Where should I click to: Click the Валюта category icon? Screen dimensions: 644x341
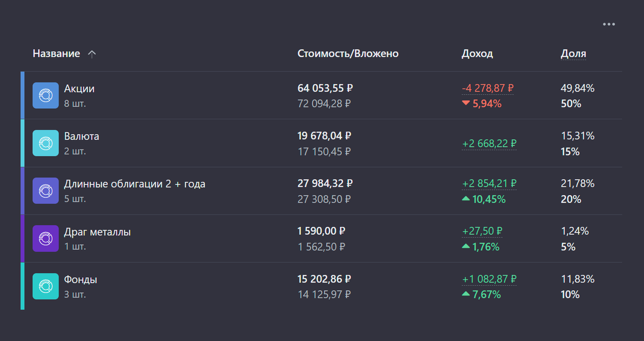(x=46, y=143)
